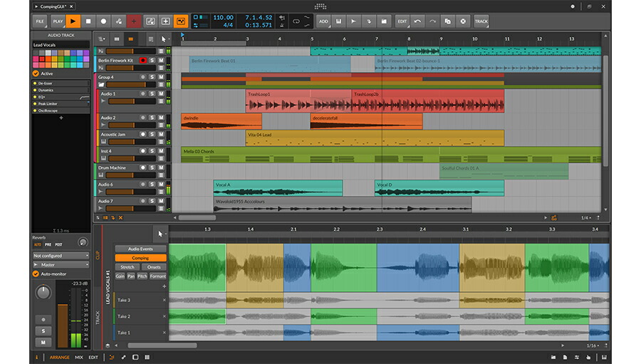Add a group track with the folder icon
The image size is (641, 364).
click(384, 21)
